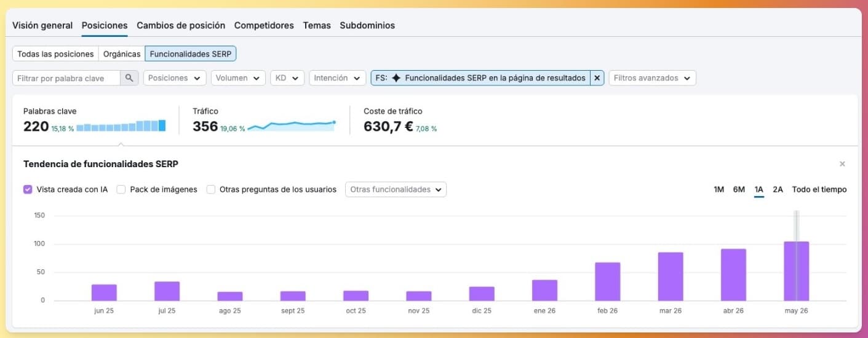Click the abr 26 chart bar

[x=733, y=275]
